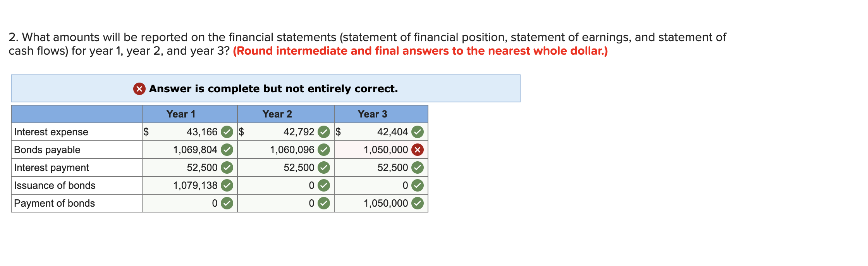Screen dimensions: 868x266
Task: Click the Year 1 column header
Action: pyautogui.click(x=181, y=114)
